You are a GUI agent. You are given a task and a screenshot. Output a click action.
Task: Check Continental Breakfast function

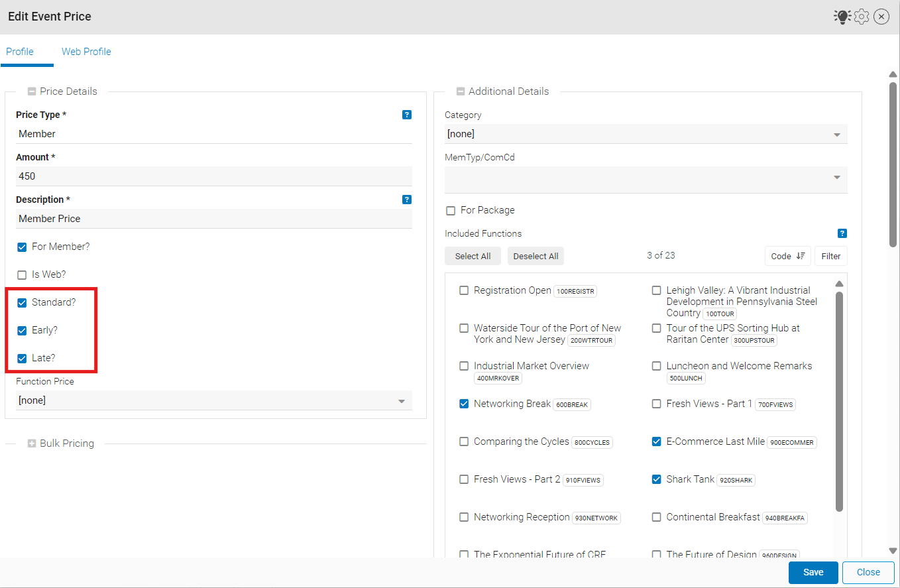click(x=656, y=517)
